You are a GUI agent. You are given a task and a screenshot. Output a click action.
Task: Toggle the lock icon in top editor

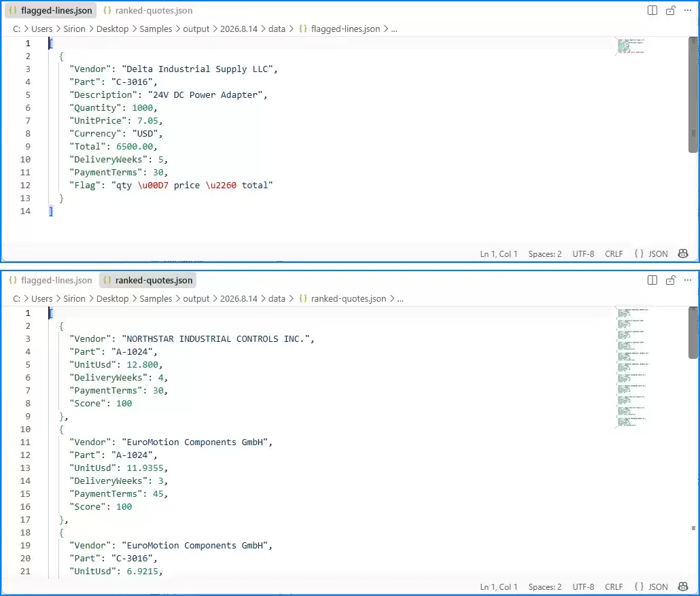click(x=670, y=10)
